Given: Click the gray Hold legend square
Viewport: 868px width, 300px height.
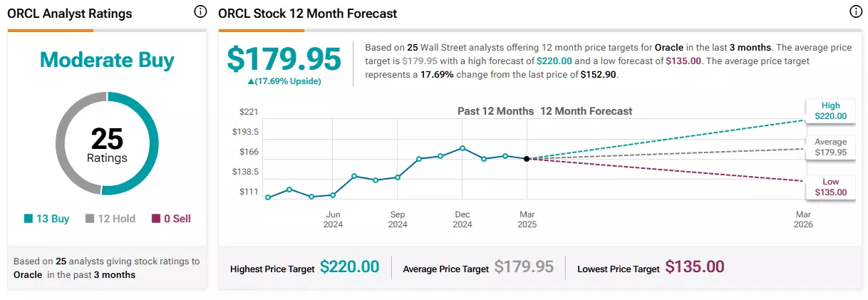Looking at the screenshot, I should click(90, 219).
